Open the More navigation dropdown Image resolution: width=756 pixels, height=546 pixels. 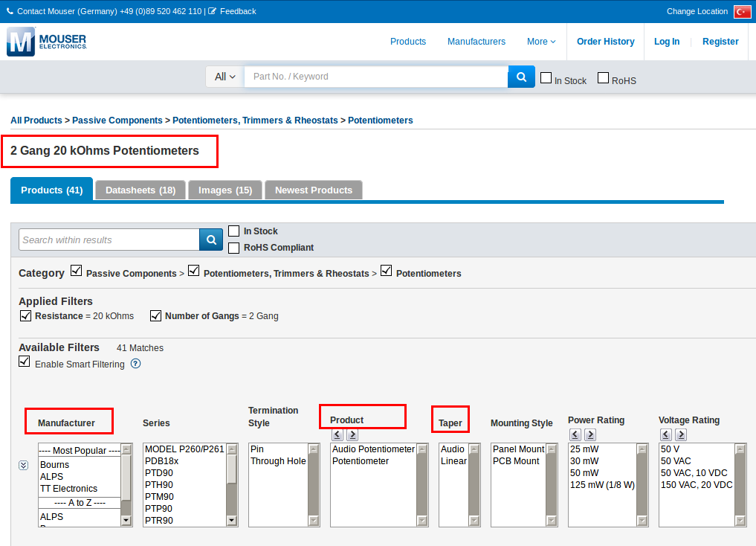pos(541,42)
